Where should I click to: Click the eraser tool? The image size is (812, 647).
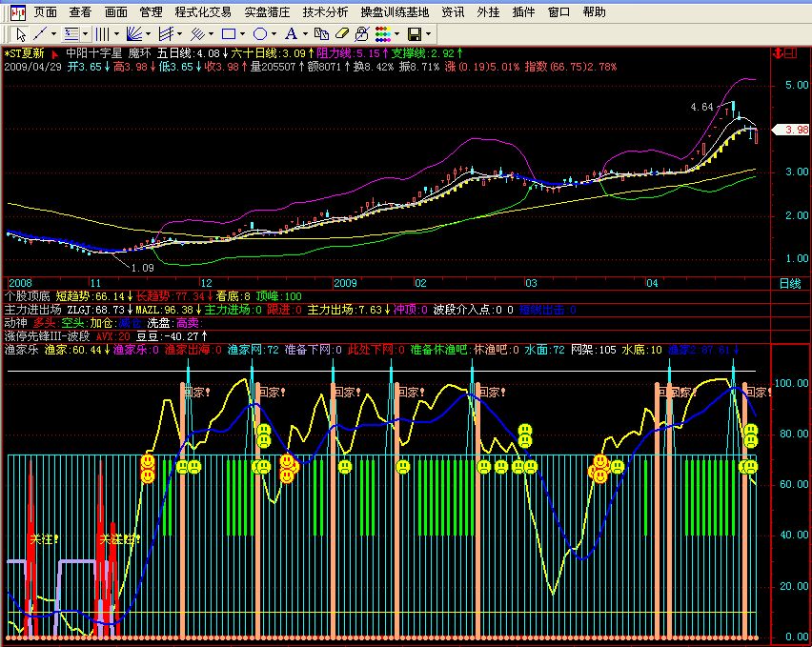[x=342, y=33]
